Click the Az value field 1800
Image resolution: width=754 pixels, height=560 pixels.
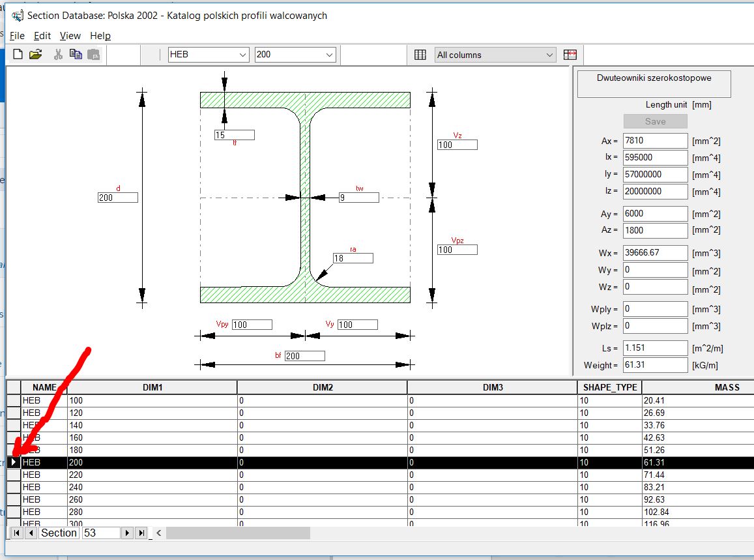655,230
